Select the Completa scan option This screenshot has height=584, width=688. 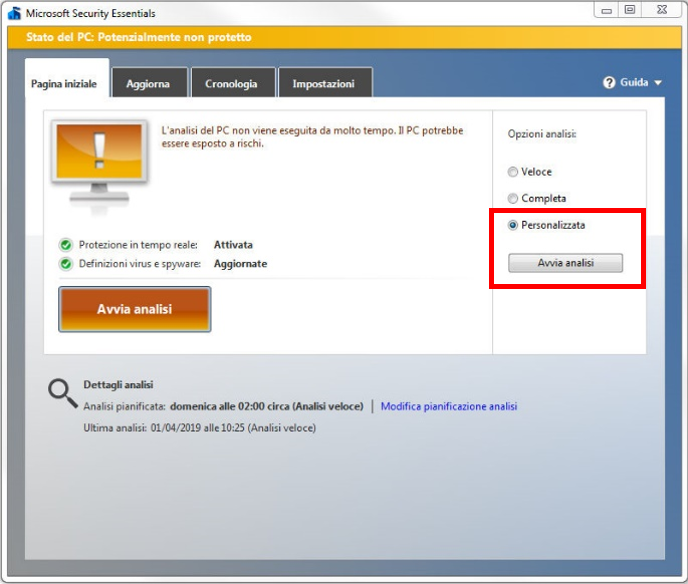[512, 198]
